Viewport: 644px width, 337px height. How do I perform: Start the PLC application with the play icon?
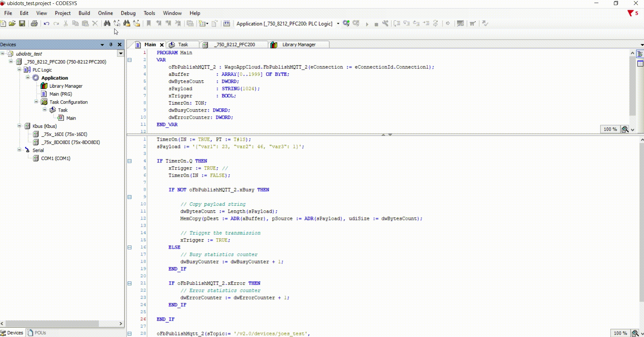coord(367,24)
